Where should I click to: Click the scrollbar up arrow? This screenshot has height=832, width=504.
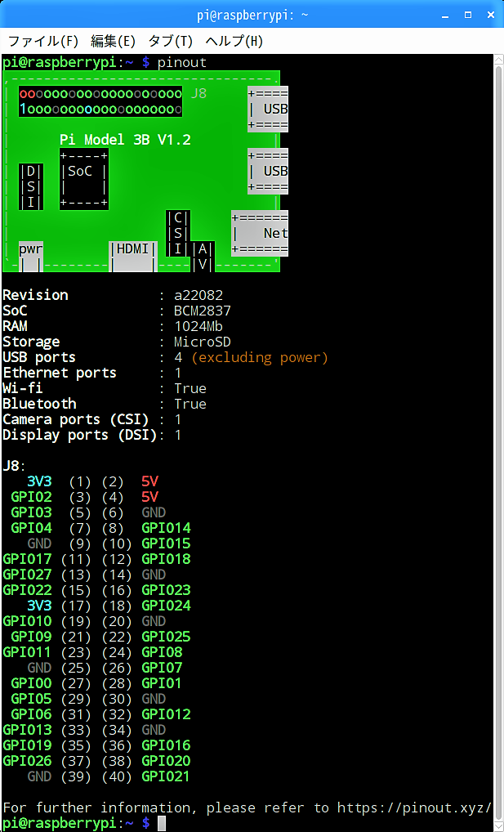click(499, 59)
